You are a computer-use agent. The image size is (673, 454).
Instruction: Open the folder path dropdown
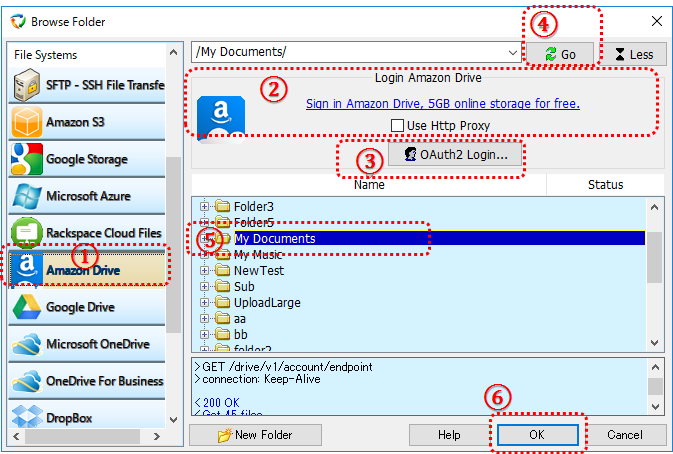coord(512,53)
